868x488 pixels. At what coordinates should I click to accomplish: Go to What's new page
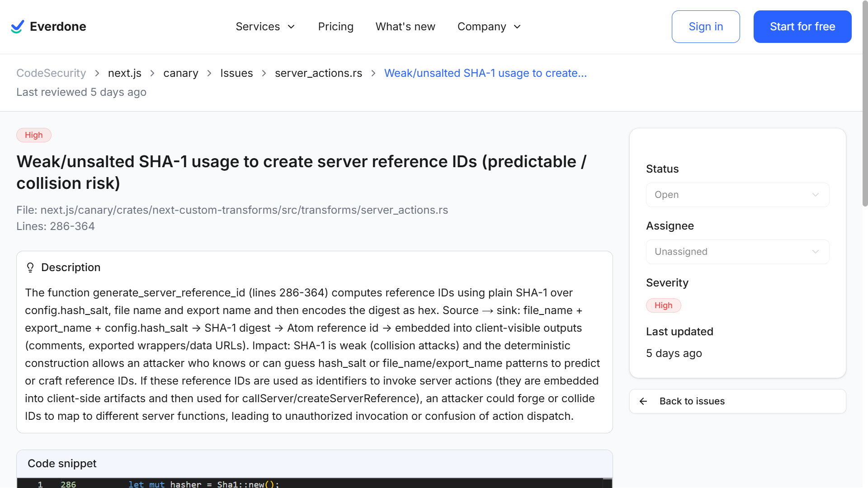click(405, 27)
